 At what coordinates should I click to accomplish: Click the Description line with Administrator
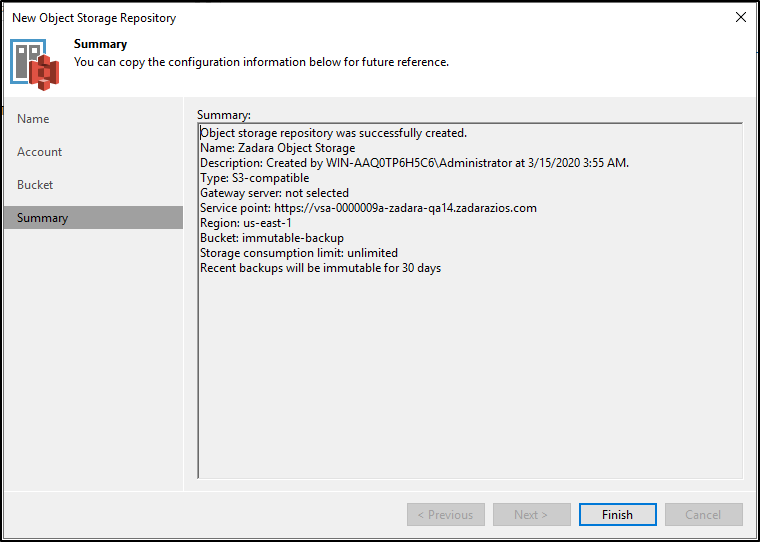click(414, 163)
